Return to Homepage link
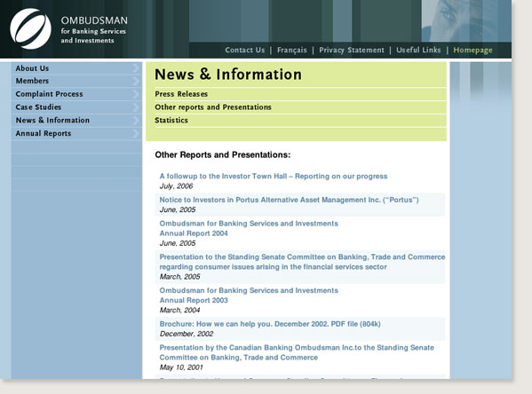The width and height of the screenshot is (532, 394). coord(472,51)
